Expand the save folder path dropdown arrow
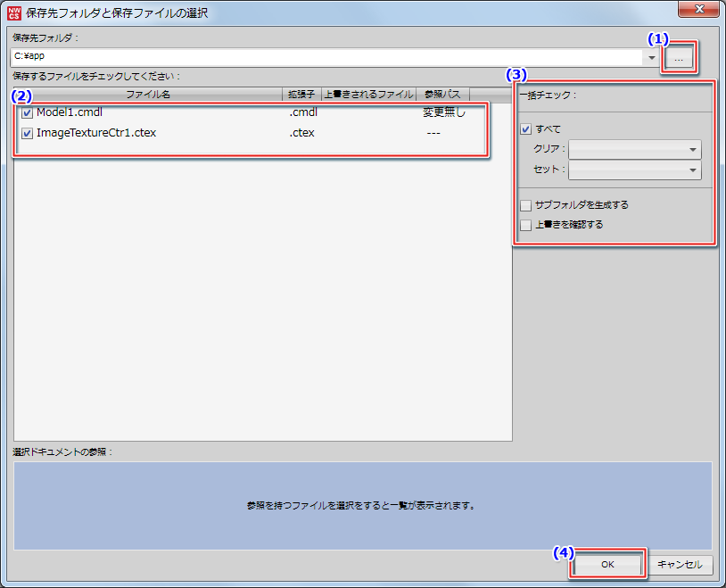This screenshot has height=588, width=726. click(x=652, y=57)
